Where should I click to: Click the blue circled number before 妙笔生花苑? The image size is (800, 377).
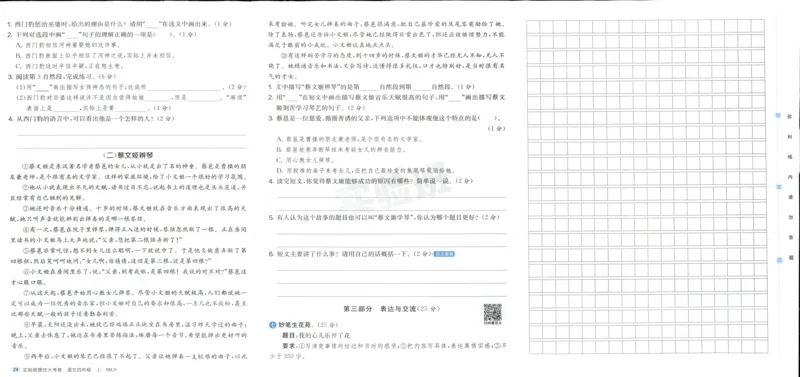click(x=272, y=324)
